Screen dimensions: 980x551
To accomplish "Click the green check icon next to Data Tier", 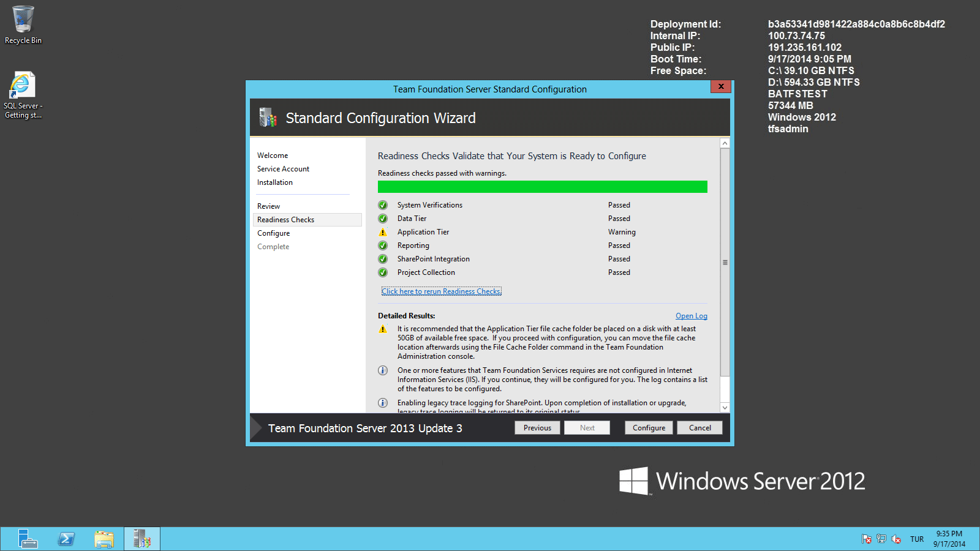I will click(383, 218).
